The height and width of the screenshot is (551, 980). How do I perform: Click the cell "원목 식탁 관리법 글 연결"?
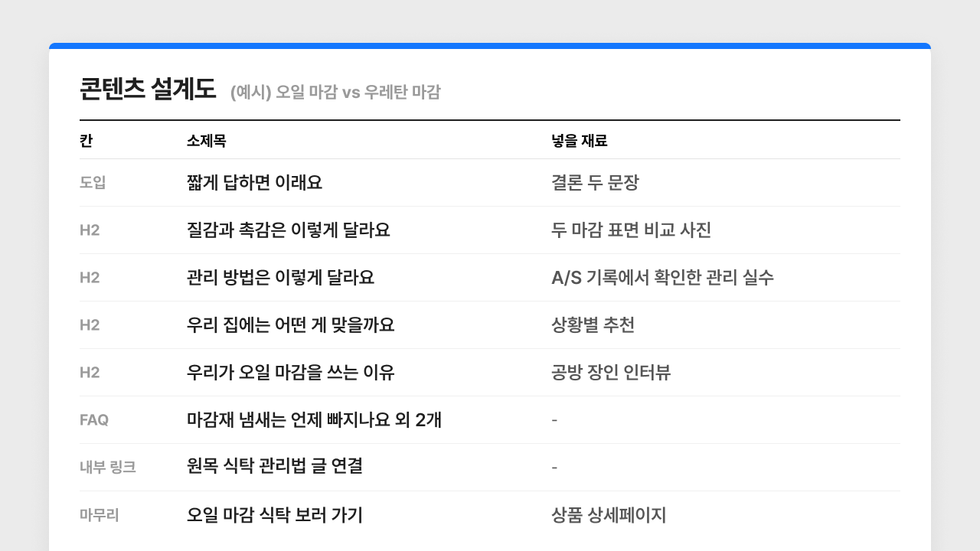pyautogui.click(x=275, y=466)
